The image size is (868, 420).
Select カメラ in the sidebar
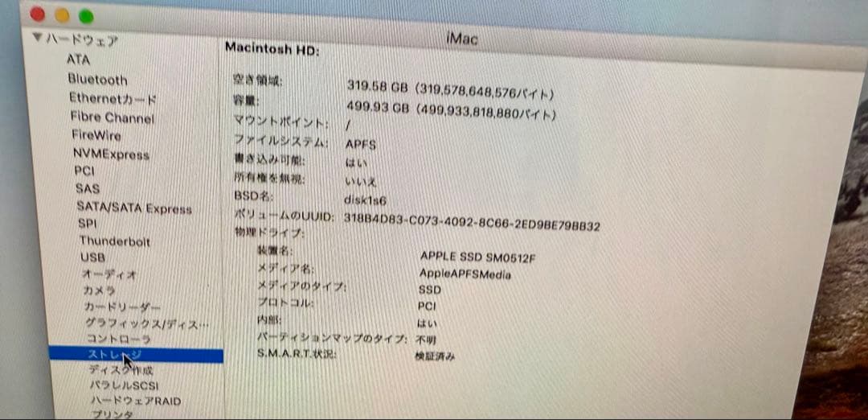tap(99, 290)
